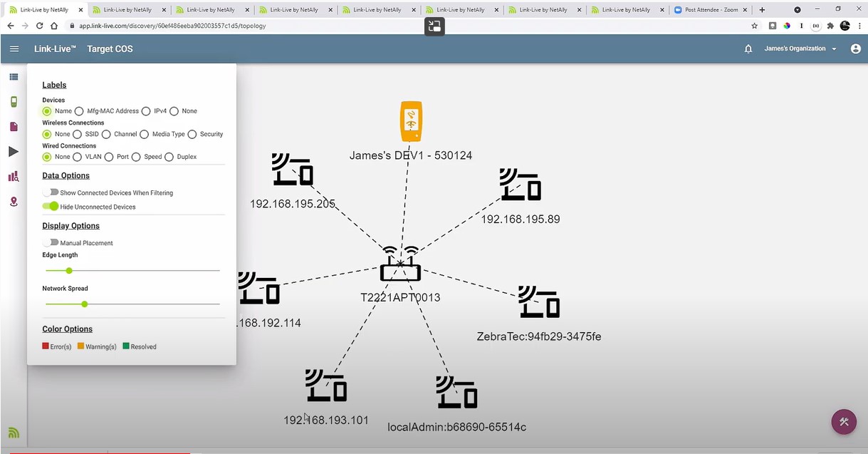Enable the Show Connected Devices When Filtering toggle

coord(51,192)
